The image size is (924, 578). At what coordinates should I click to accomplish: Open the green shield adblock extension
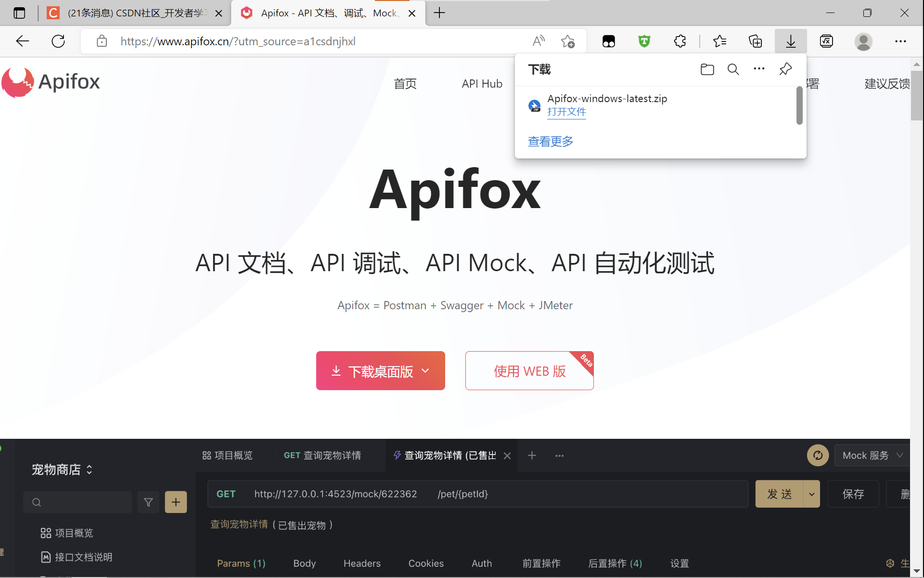(644, 41)
